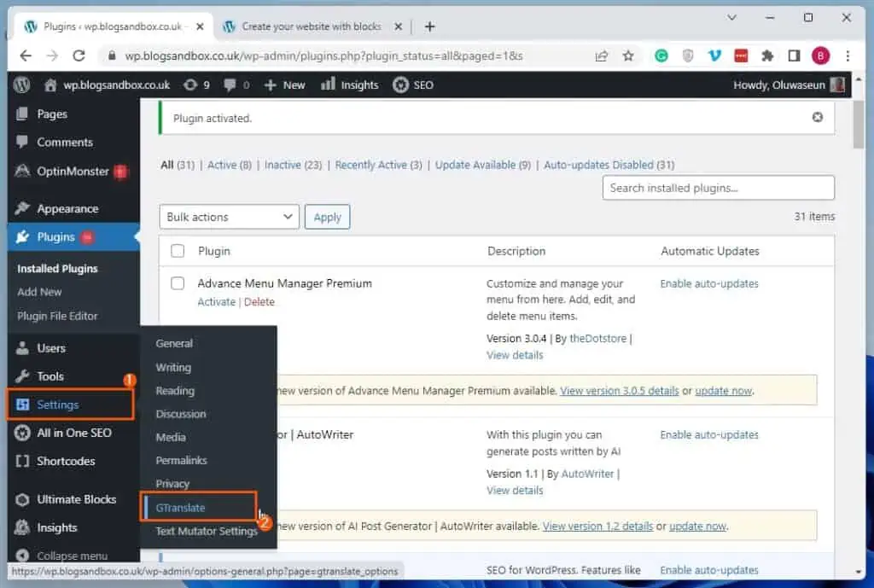
Task: Select General in the Settings flyout
Action: pos(174,343)
